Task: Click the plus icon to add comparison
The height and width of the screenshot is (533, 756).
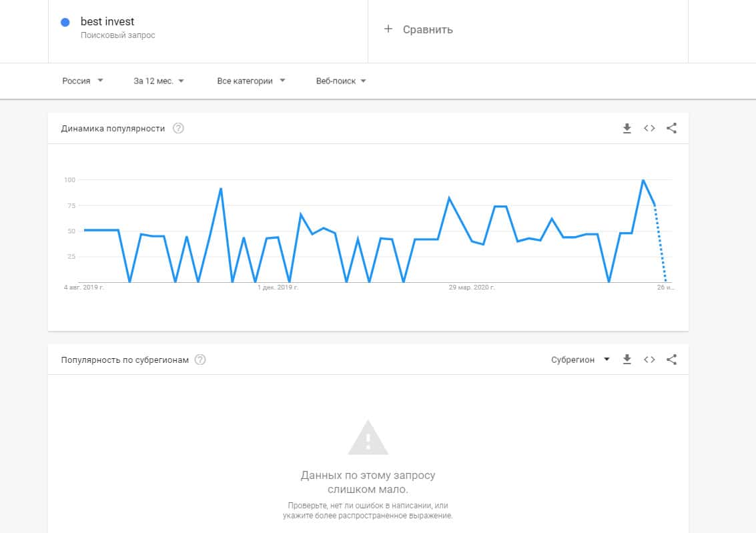Action: [388, 29]
